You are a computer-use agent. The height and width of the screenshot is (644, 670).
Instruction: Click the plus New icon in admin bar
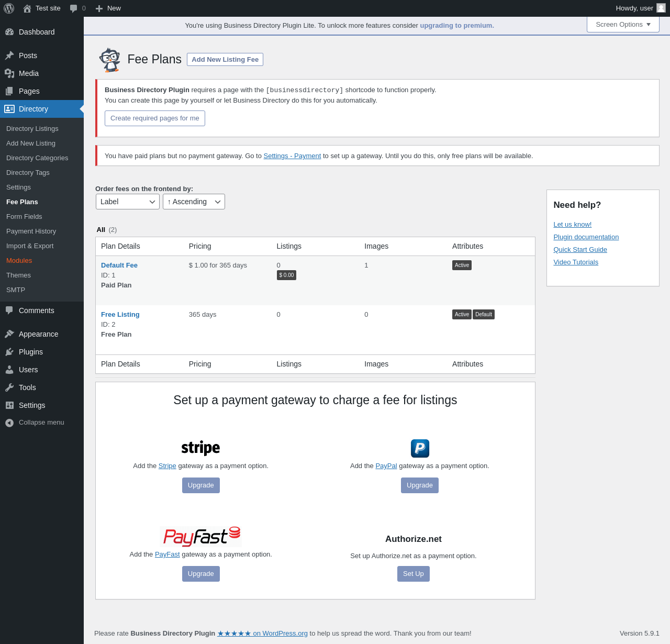pyautogui.click(x=99, y=8)
